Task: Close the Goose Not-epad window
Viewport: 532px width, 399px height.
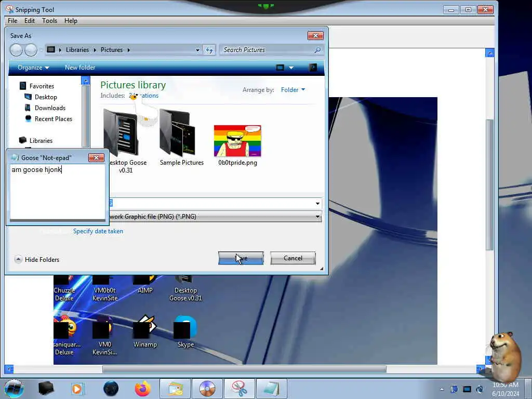Action: click(96, 158)
